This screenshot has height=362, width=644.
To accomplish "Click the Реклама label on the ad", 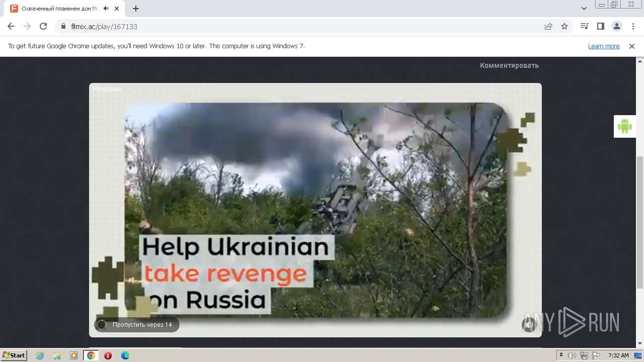I will pos(107,89).
